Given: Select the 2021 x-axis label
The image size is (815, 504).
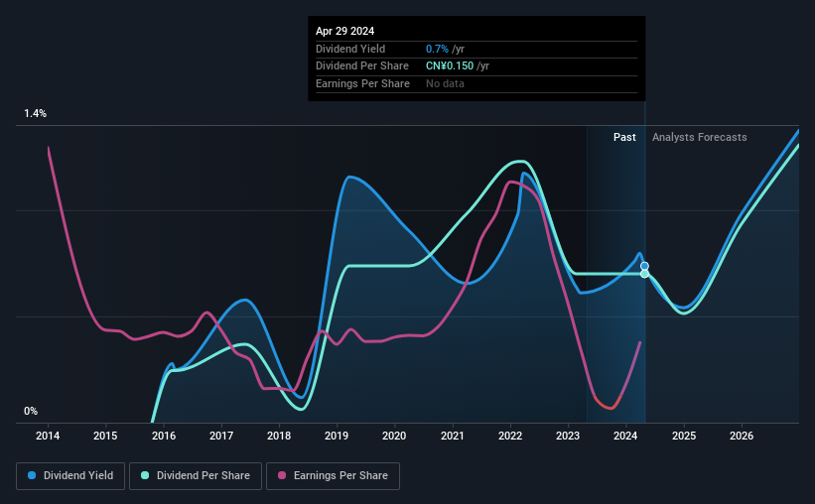Looking at the screenshot, I should (x=453, y=436).
